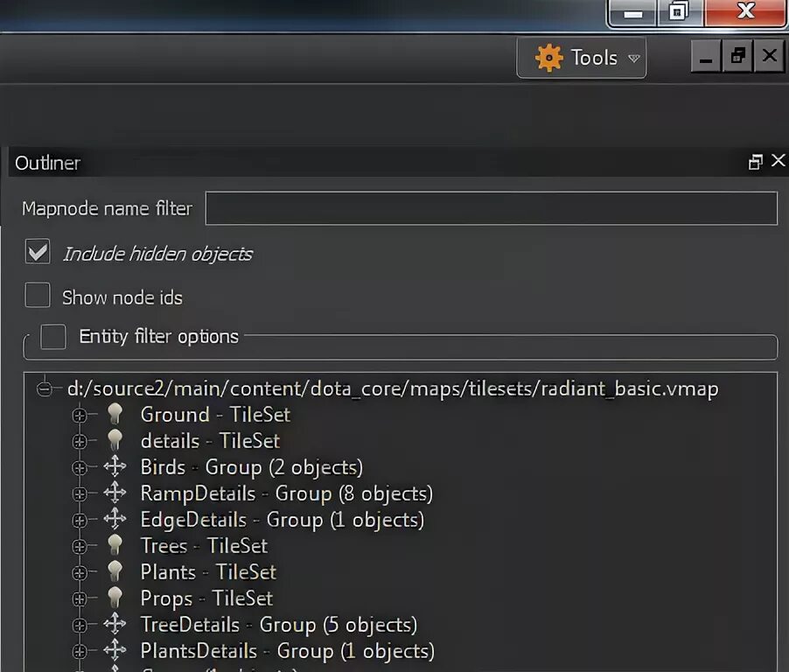Select the radiant_basic.vmap path row

pyautogui.click(x=393, y=388)
